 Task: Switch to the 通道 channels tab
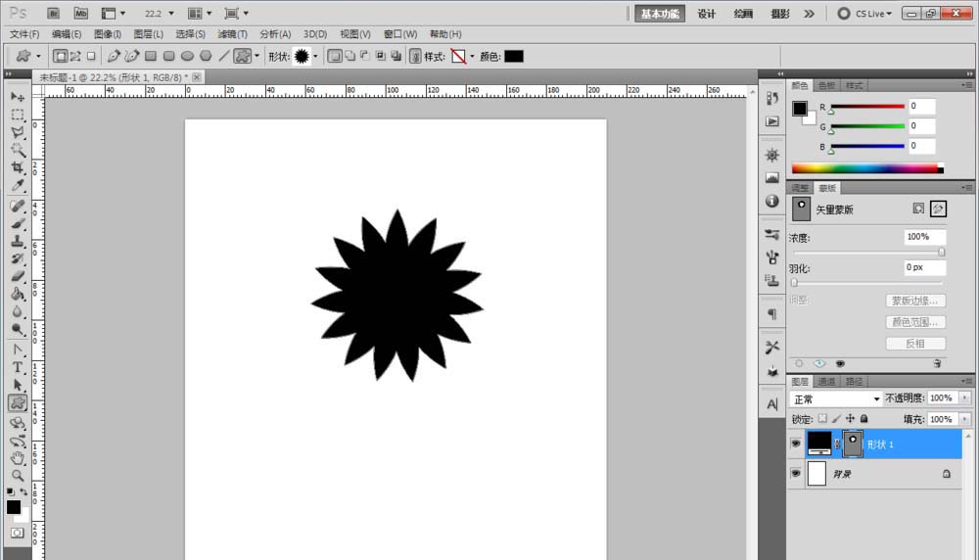(826, 382)
